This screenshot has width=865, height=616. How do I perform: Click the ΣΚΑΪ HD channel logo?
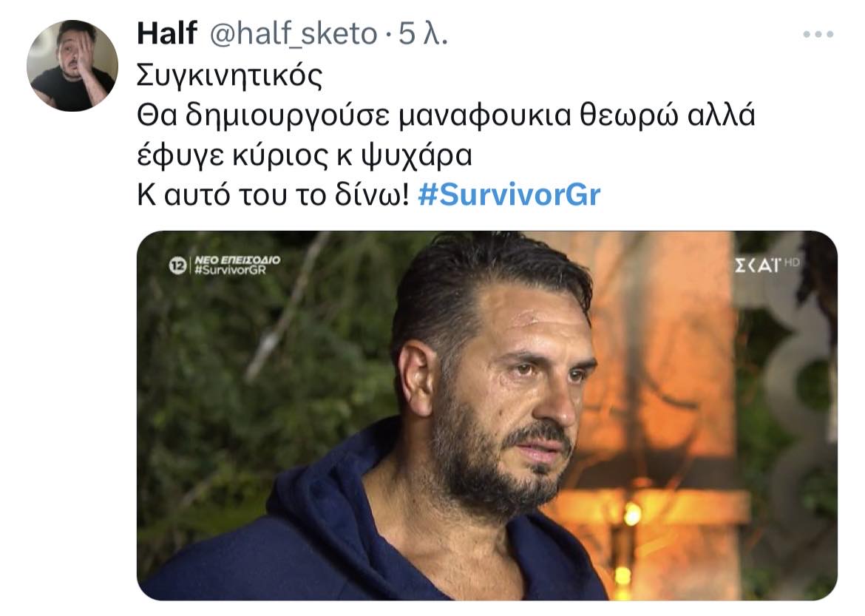click(767, 265)
